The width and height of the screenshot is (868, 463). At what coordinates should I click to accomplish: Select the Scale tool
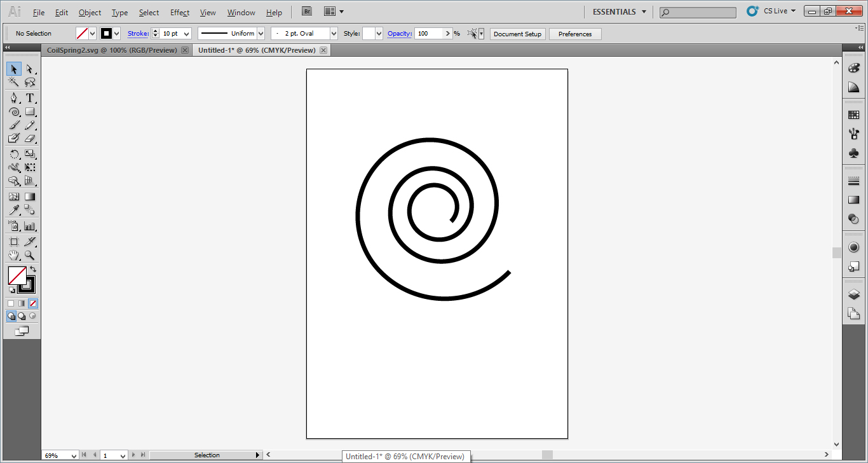click(x=29, y=154)
